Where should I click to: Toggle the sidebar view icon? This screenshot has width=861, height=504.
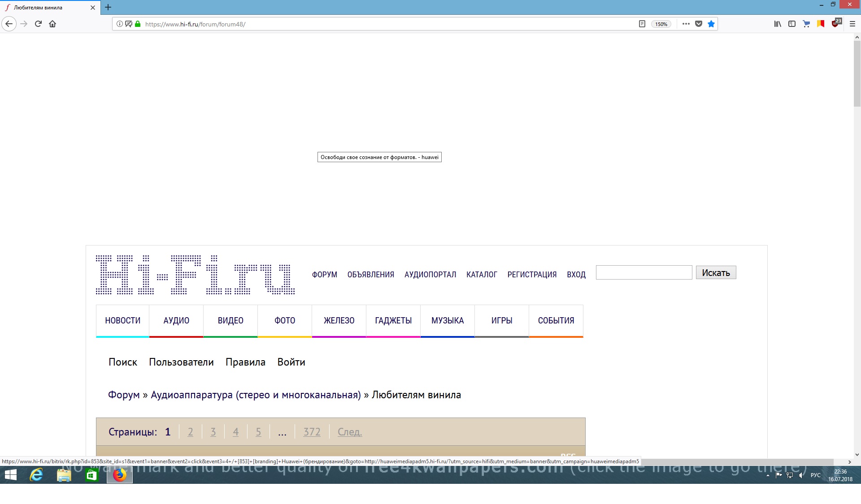(x=792, y=24)
